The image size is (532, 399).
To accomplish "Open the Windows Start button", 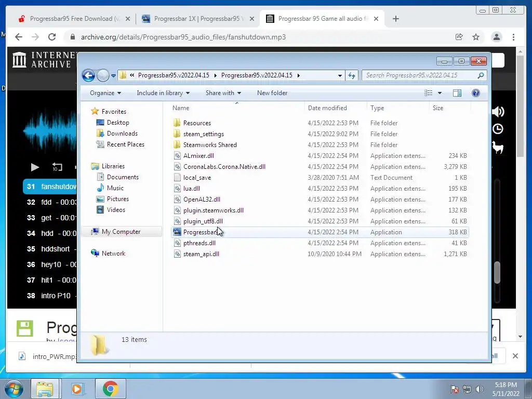I will [x=14, y=389].
